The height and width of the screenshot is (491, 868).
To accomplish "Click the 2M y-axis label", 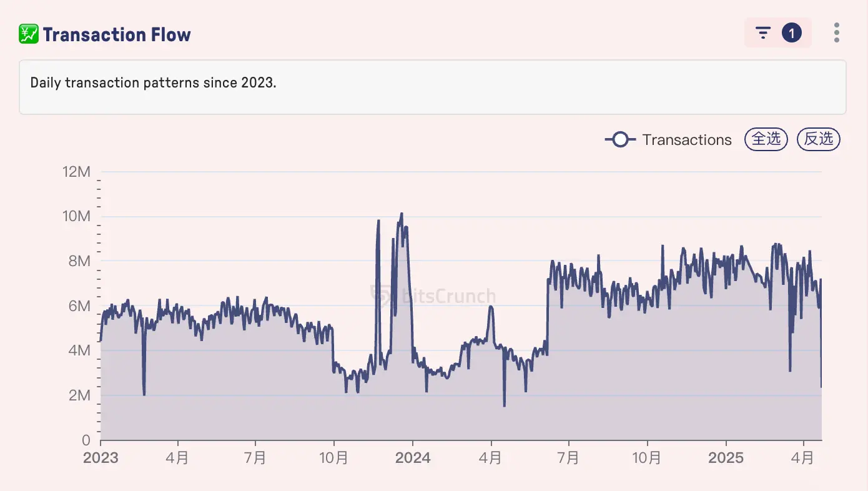I will (x=79, y=395).
